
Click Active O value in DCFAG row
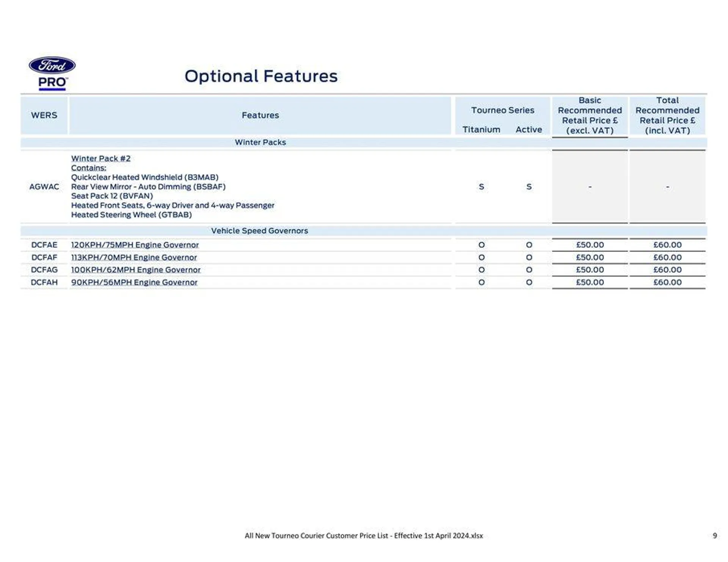[529, 270]
